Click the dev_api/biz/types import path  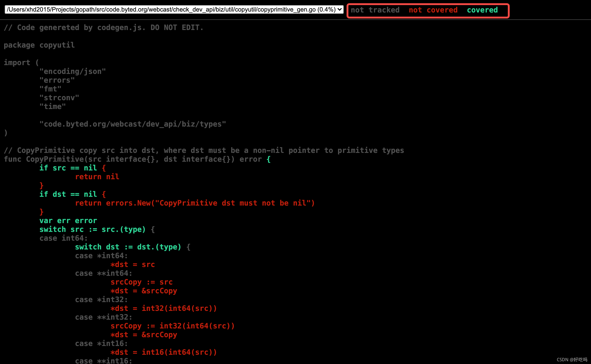[132, 124]
